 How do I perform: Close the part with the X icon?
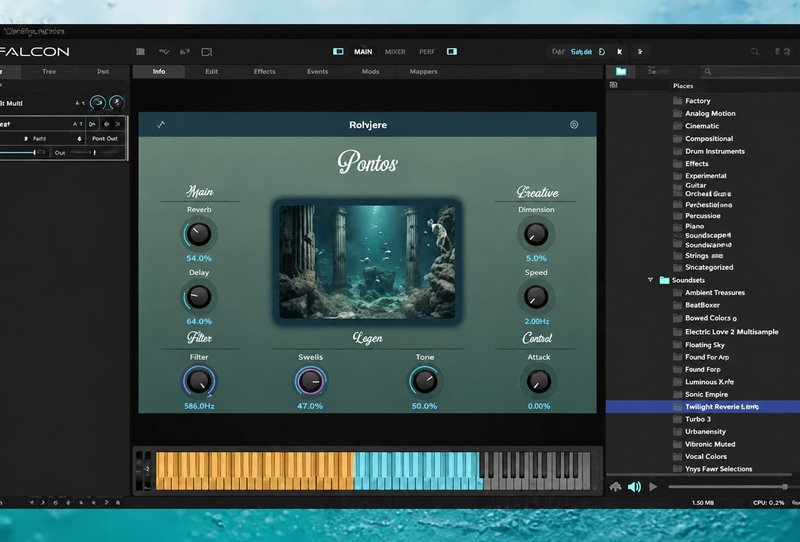118,124
